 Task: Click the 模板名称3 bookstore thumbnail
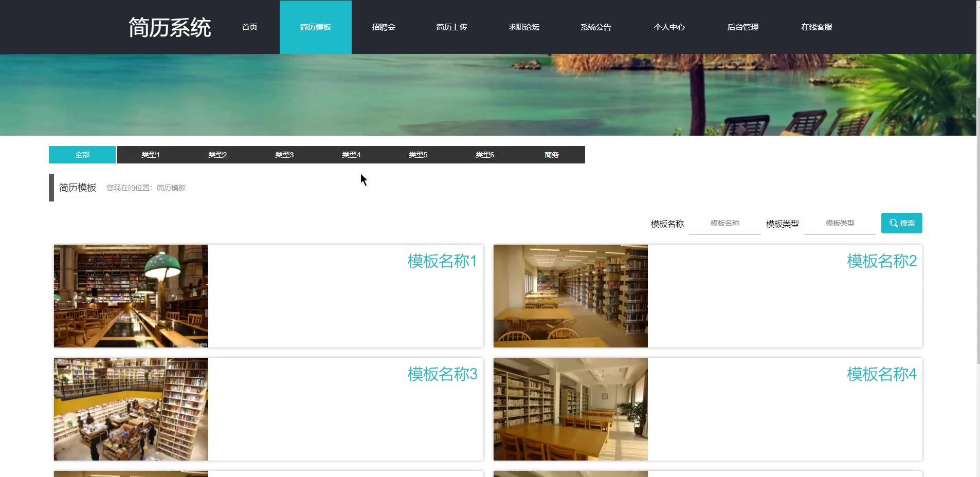coord(131,409)
